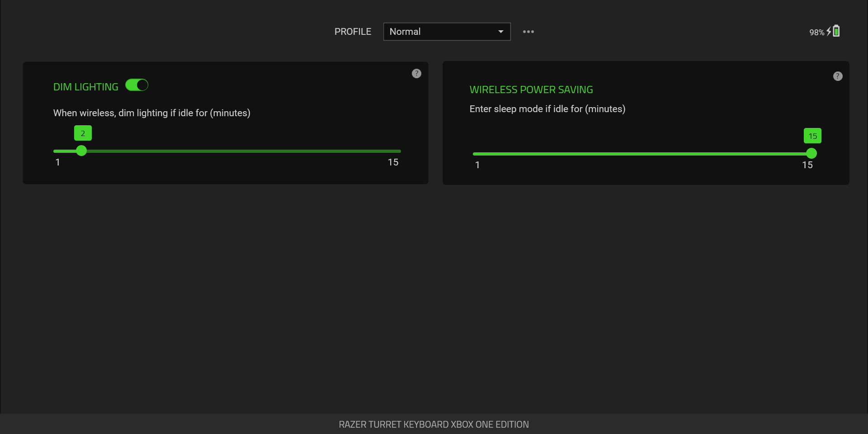Image resolution: width=868 pixels, height=434 pixels.
Task: Click the lightning bolt charging indicator
Action: click(828, 31)
